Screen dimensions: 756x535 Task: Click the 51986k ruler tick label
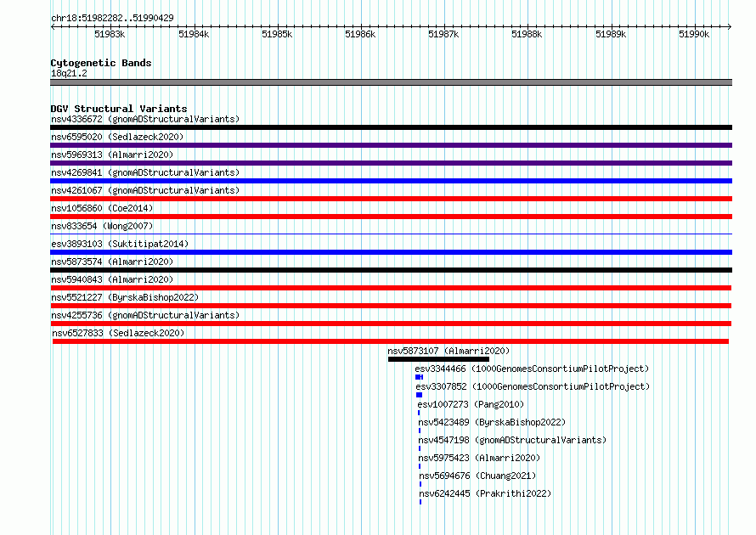pyautogui.click(x=360, y=34)
